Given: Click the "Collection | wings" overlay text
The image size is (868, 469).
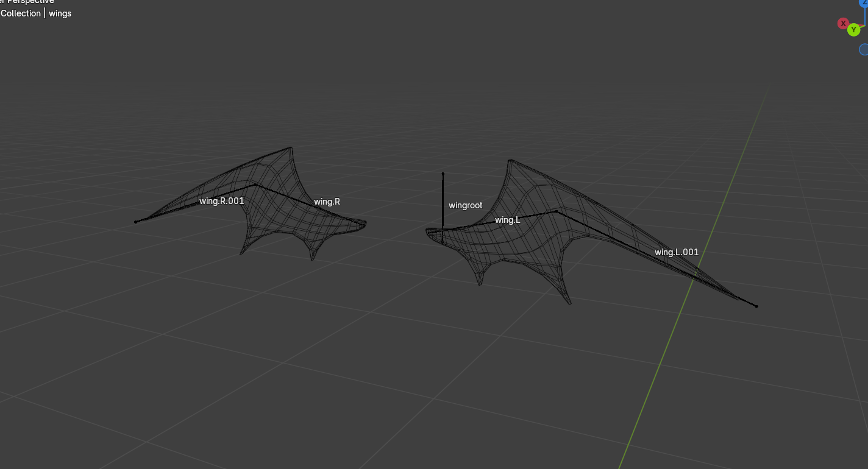Looking at the screenshot, I should click(x=36, y=13).
